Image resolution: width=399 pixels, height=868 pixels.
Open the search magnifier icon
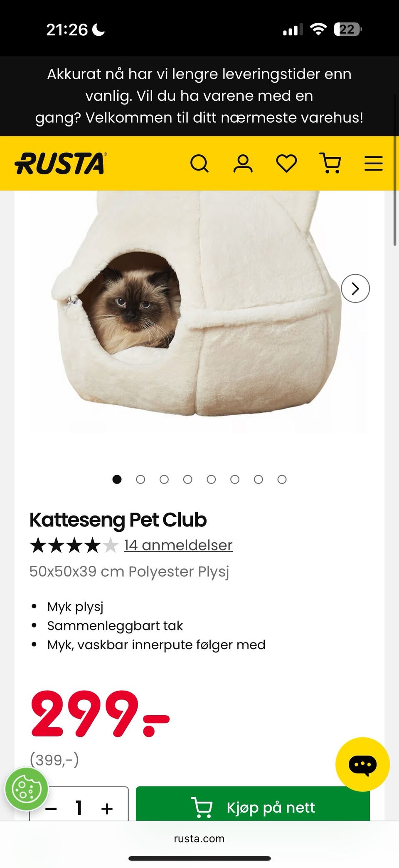199,163
